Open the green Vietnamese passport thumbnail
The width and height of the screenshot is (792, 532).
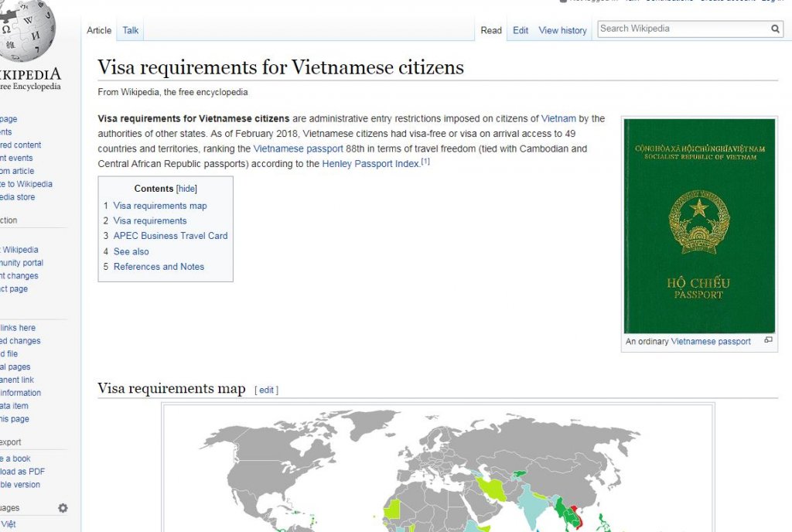coord(699,226)
